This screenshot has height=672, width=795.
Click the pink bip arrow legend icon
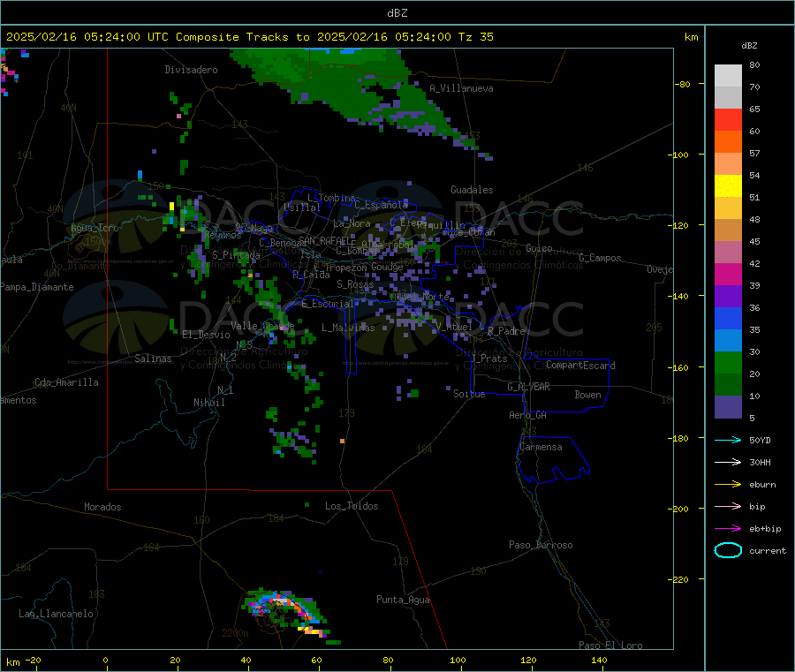pyautogui.click(x=728, y=506)
